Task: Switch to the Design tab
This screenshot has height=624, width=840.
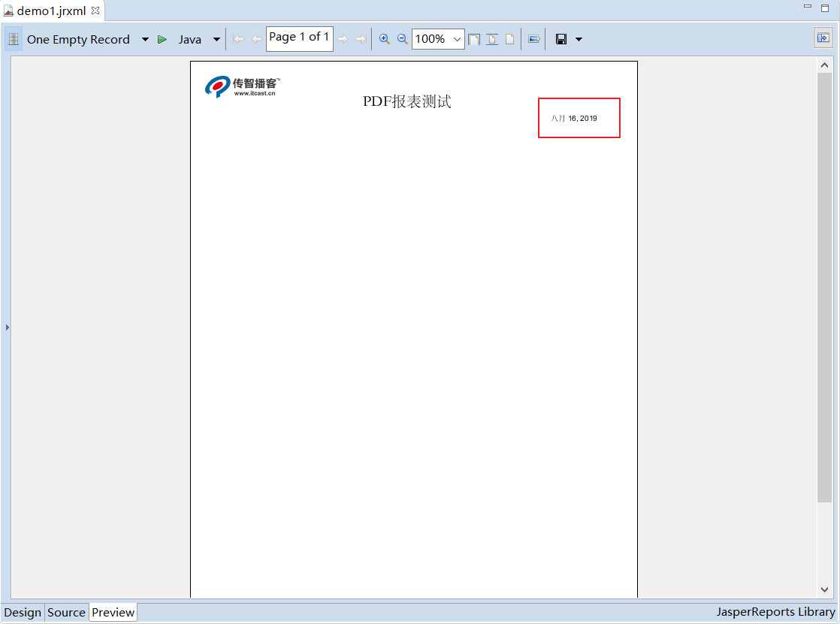Action: (x=23, y=612)
